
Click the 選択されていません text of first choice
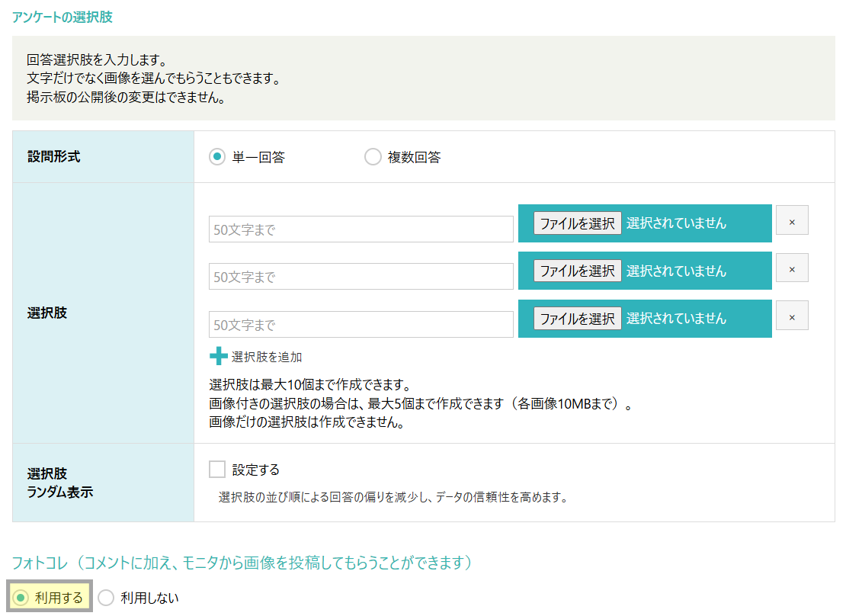(676, 223)
